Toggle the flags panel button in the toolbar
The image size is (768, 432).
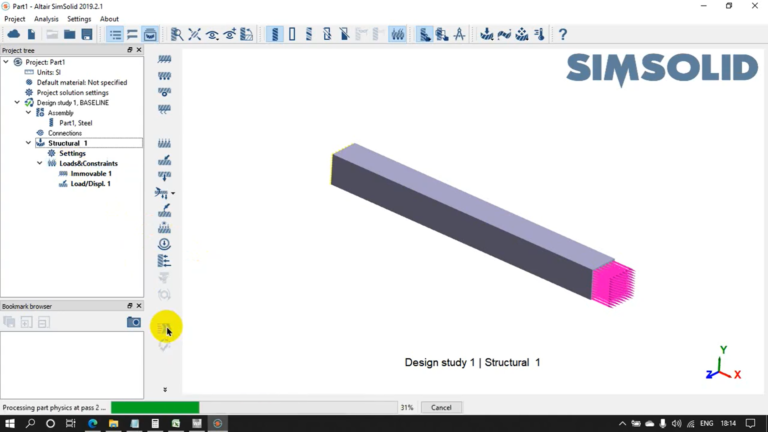pos(132,34)
